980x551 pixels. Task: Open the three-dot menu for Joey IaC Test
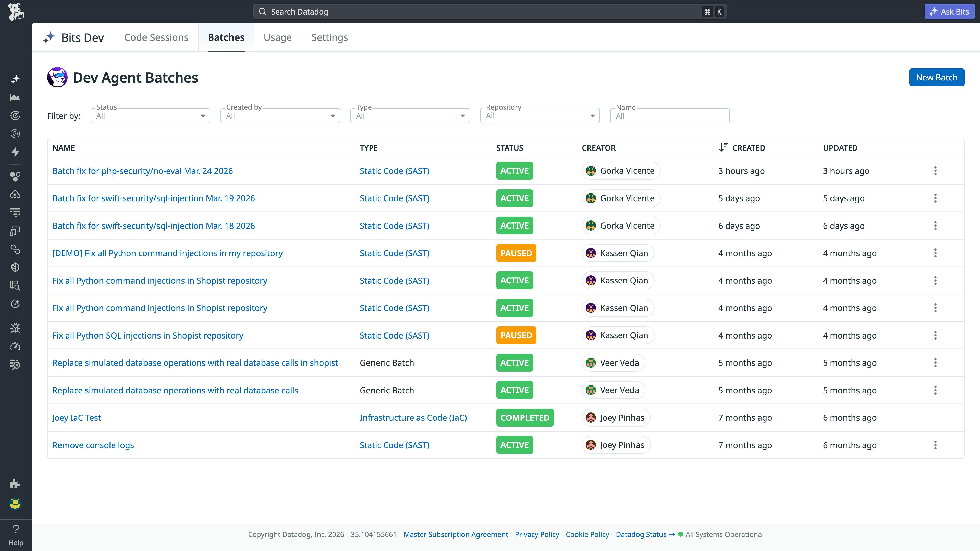tap(935, 418)
